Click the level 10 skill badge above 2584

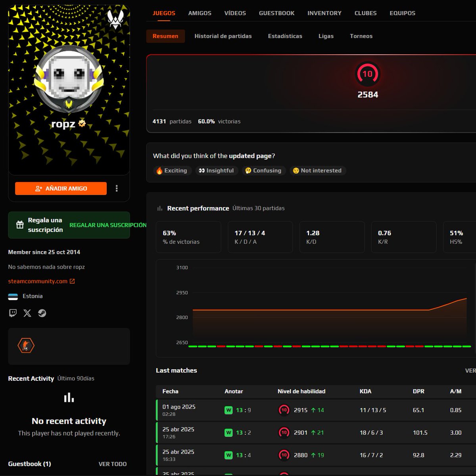368,74
